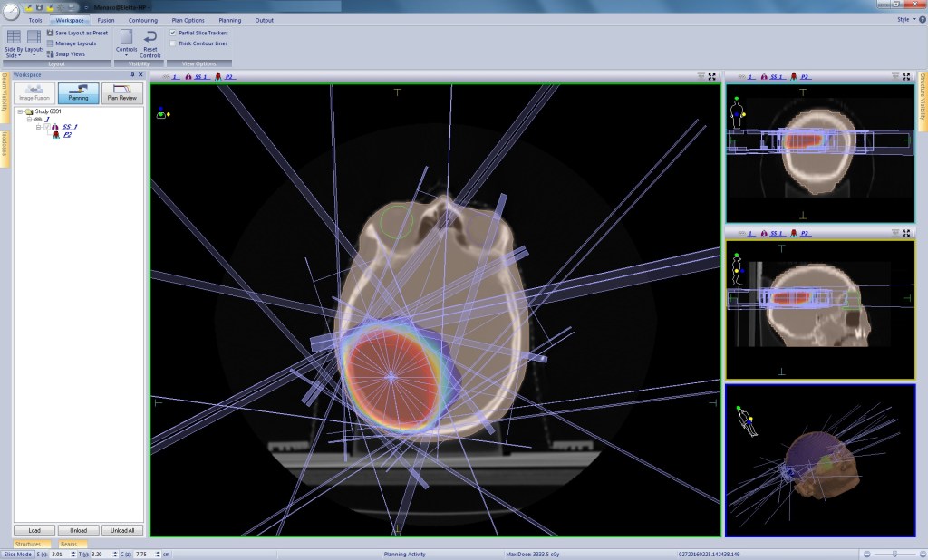Click the Save Layout as Preset icon
Screen dimensions: 928x560
(x=51, y=33)
